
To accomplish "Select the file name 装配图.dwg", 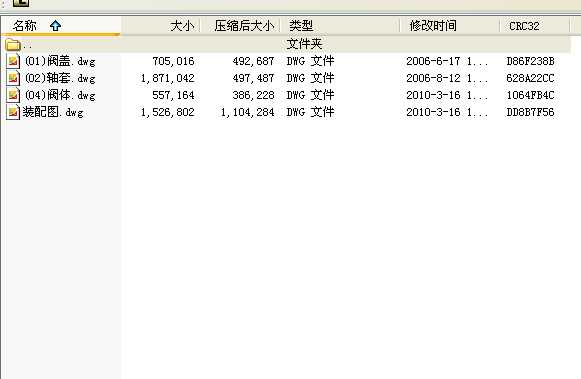I will (x=53, y=112).
